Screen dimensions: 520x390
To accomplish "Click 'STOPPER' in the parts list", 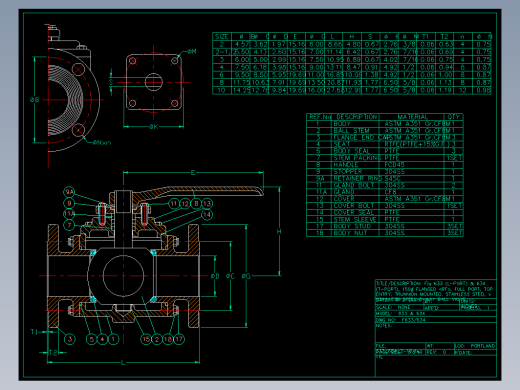I will coord(348,171).
